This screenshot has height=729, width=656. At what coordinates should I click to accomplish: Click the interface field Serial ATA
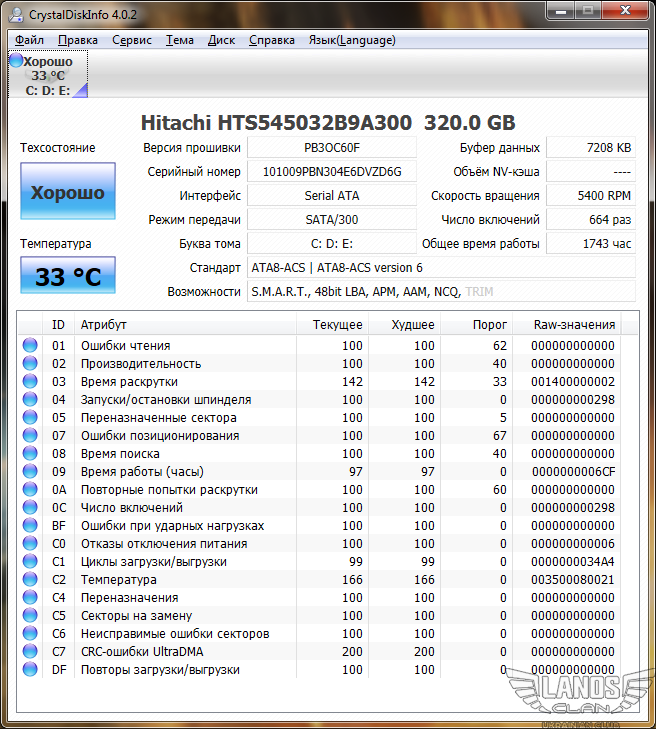(332, 196)
